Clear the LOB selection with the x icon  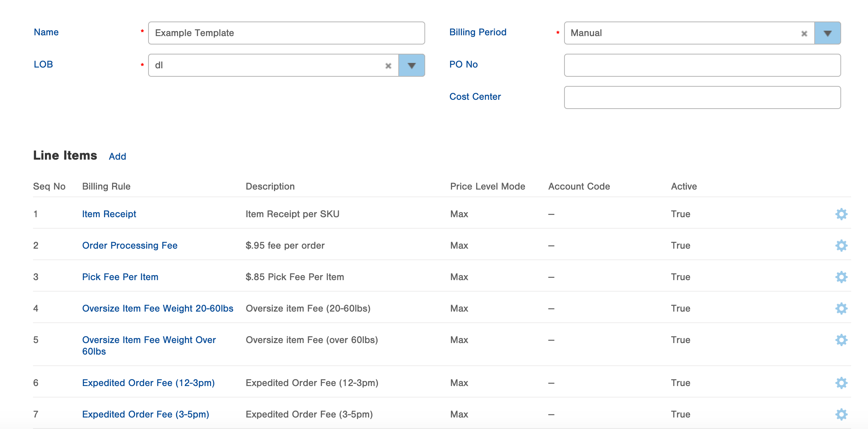[388, 65]
